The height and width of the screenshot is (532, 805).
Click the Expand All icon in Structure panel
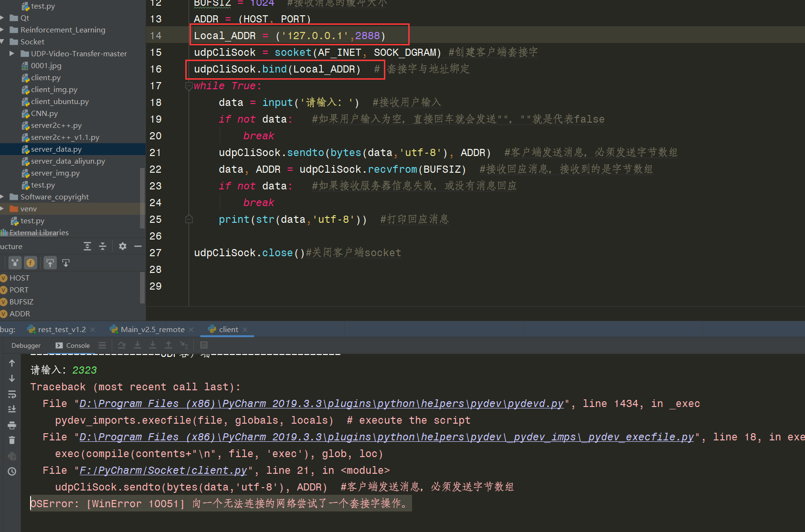point(87,246)
